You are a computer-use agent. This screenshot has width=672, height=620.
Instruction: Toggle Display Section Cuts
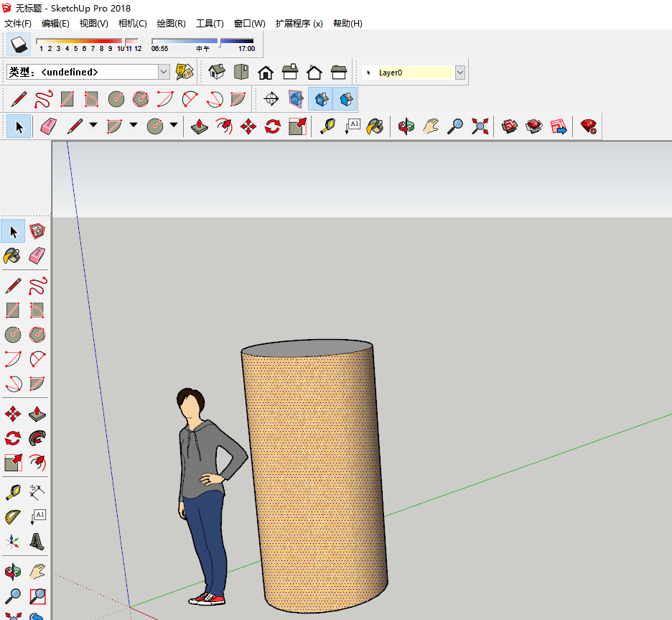tap(321, 99)
